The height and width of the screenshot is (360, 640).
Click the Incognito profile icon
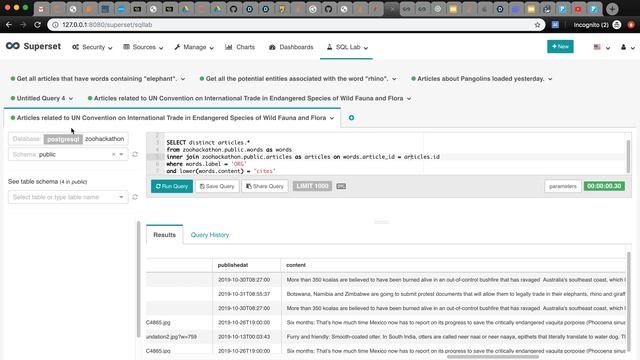click(x=617, y=25)
